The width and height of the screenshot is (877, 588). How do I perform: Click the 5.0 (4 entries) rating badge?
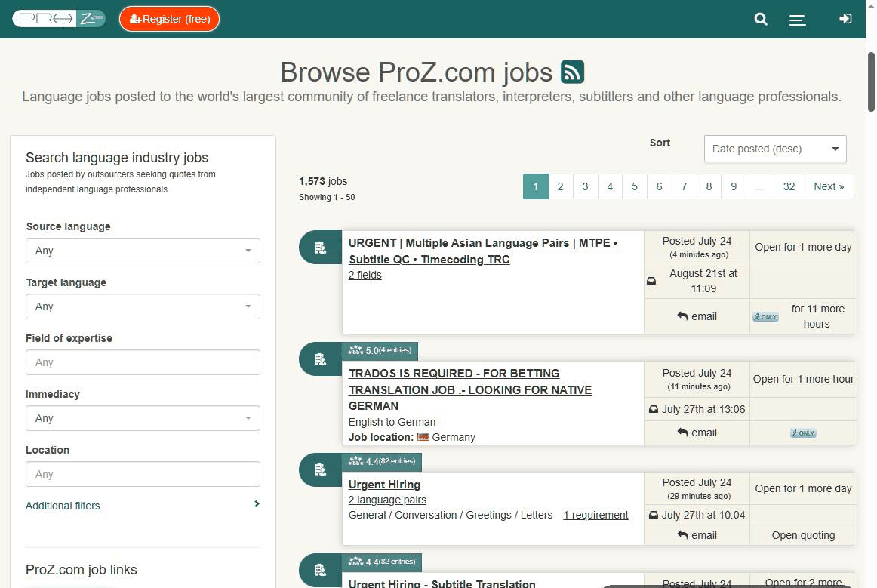(380, 350)
